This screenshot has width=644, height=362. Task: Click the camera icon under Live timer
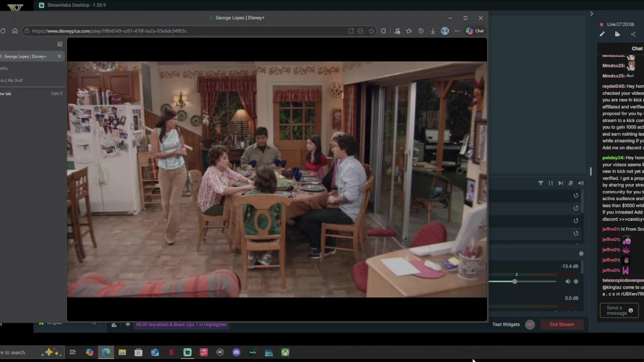click(x=617, y=34)
